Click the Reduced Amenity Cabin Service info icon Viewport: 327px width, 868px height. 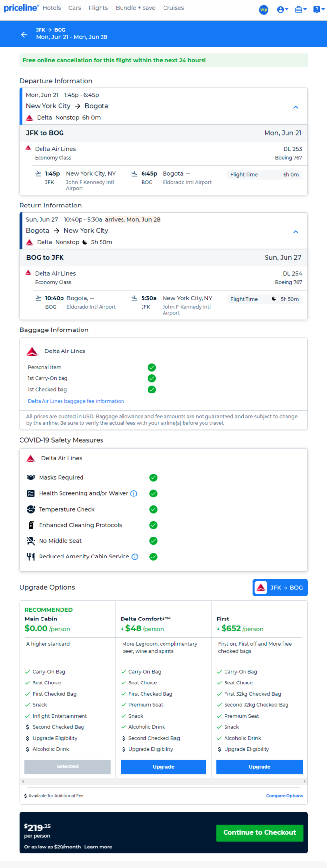pyautogui.click(x=135, y=557)
